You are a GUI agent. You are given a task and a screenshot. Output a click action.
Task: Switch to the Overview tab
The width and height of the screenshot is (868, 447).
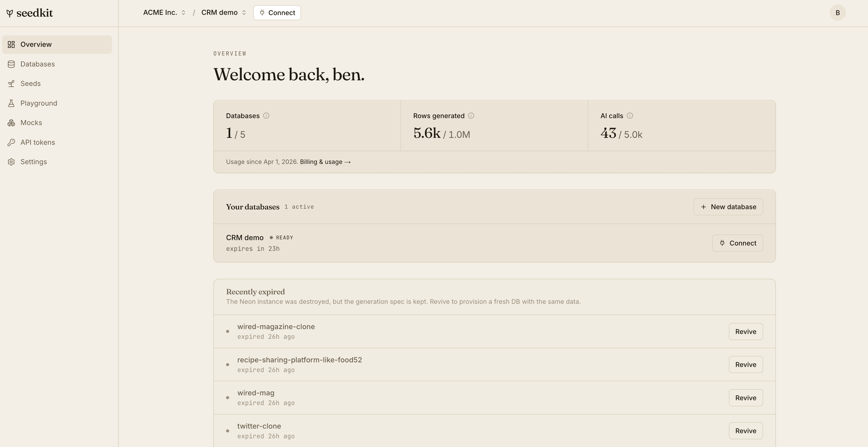pyautogui.click(x=36, y=44)
